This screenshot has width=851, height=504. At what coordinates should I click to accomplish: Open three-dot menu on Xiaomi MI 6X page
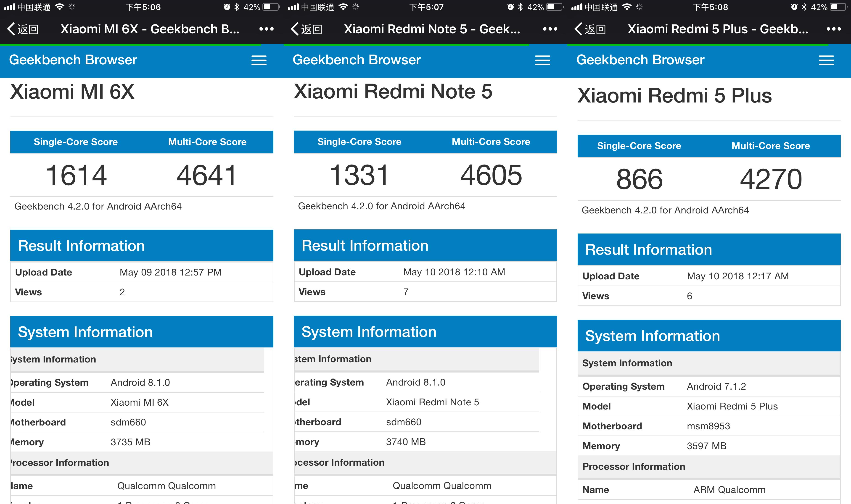(266, 29)
